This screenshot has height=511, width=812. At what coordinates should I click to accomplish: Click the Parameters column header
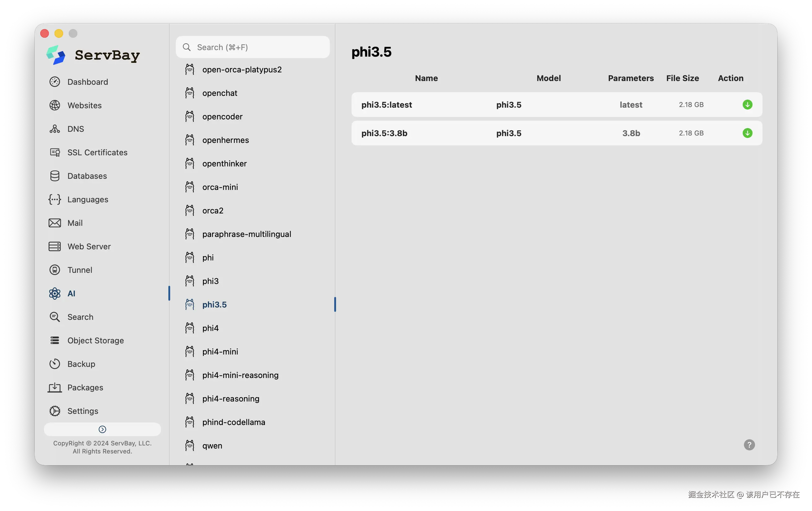pyautogui.click(x=631, y=78)
